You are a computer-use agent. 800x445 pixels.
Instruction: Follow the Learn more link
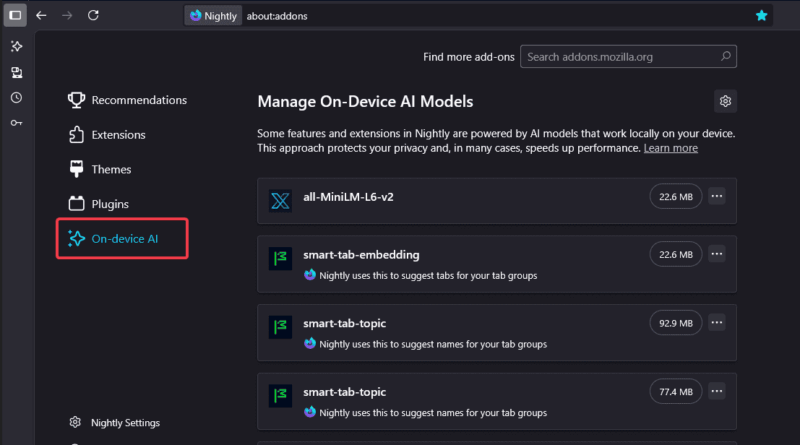pyautogui.click(x=670, y=148)
